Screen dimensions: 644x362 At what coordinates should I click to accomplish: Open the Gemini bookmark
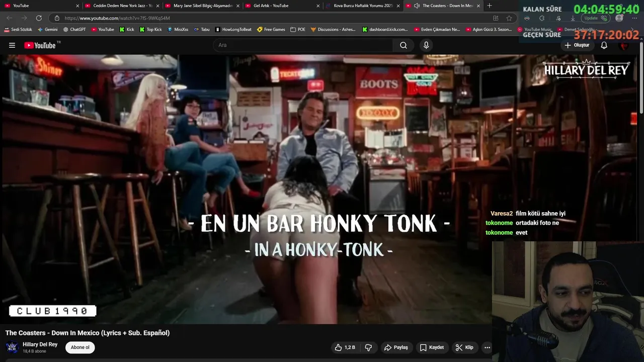pos(48,30)
